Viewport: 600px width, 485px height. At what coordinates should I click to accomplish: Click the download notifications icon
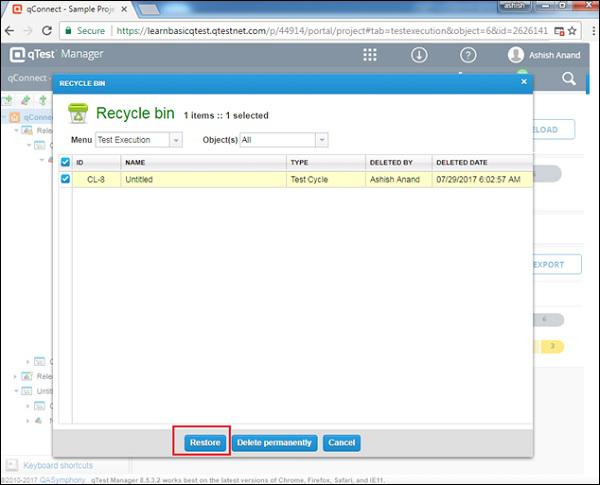[x=419, y=55]
